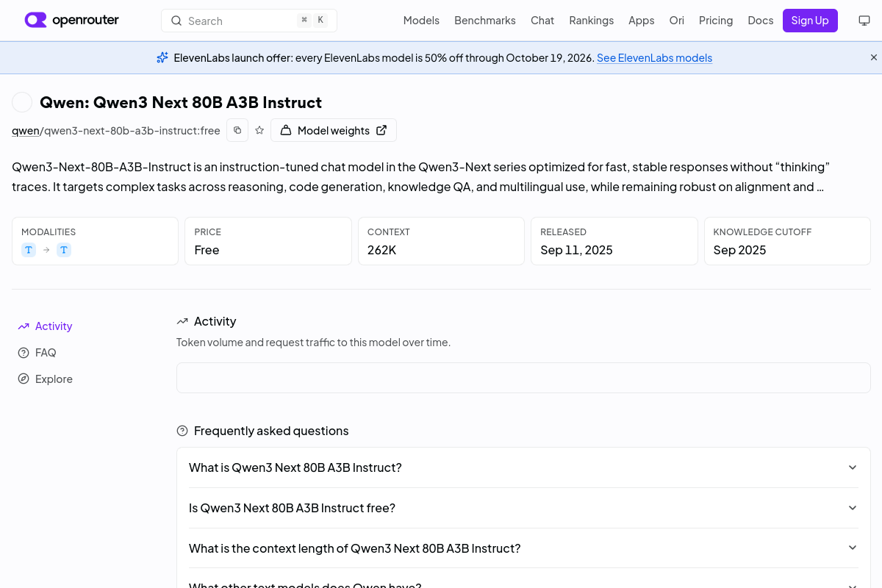Star this model as favorite
The image size is (882, 588).
pos(259,130)
